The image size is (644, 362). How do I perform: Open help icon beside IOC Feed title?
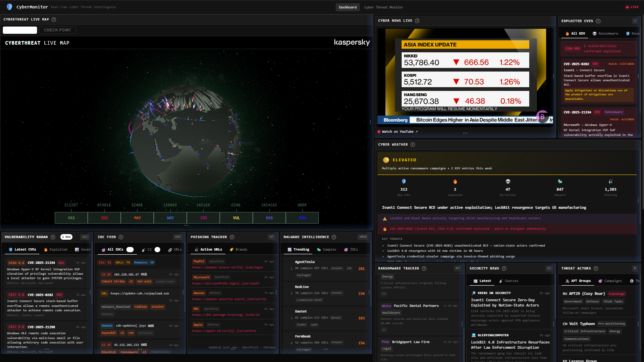pos(121,237)
